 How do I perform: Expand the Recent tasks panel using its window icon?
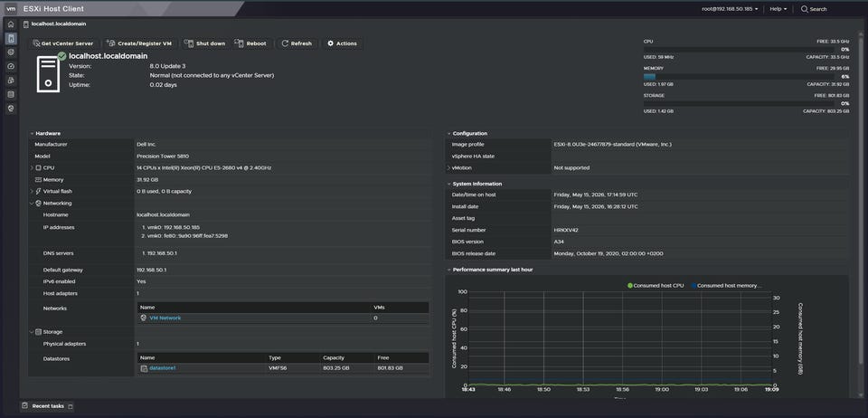click(x=71, y=406)
